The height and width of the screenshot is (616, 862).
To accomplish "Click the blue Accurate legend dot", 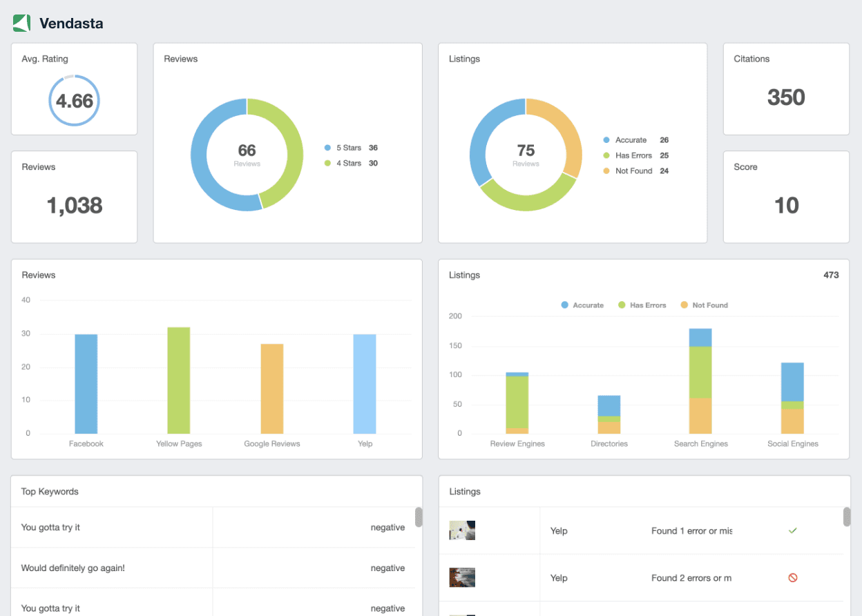I will click(608, 139).
